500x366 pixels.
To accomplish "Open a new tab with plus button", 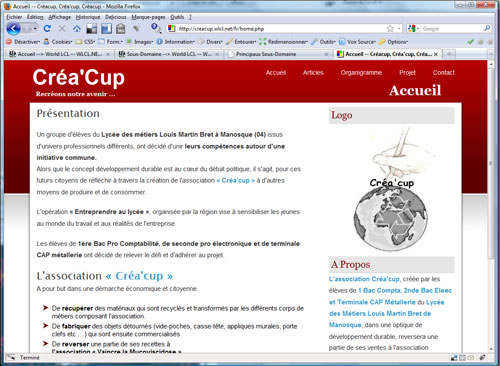I will [x=449, y=54].
